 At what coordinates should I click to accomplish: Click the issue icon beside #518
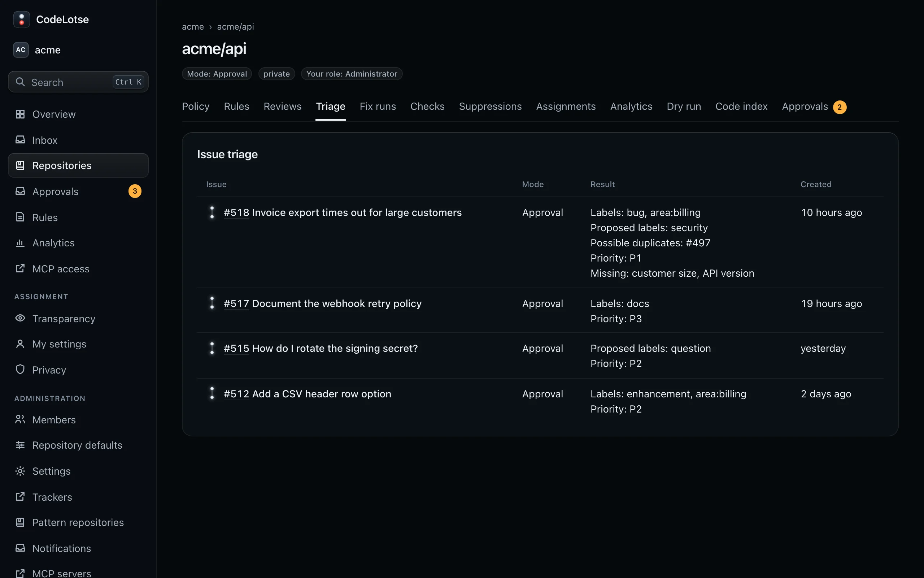tap(212, 212)
